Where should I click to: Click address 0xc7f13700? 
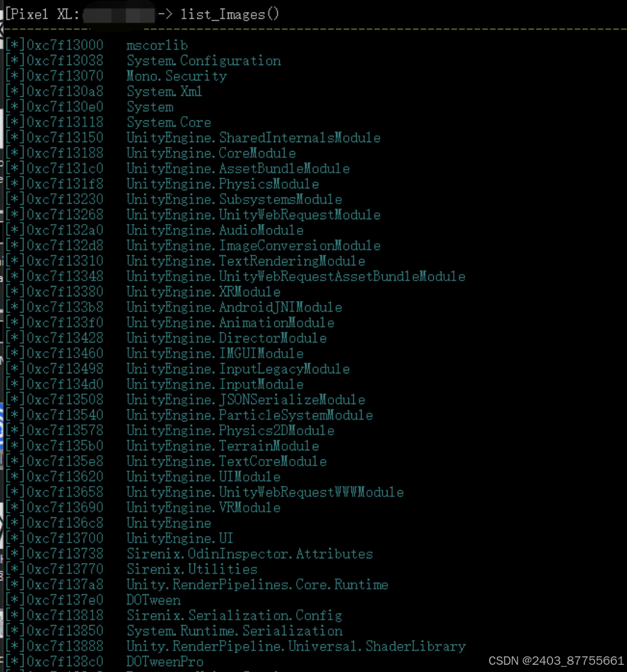65,539
